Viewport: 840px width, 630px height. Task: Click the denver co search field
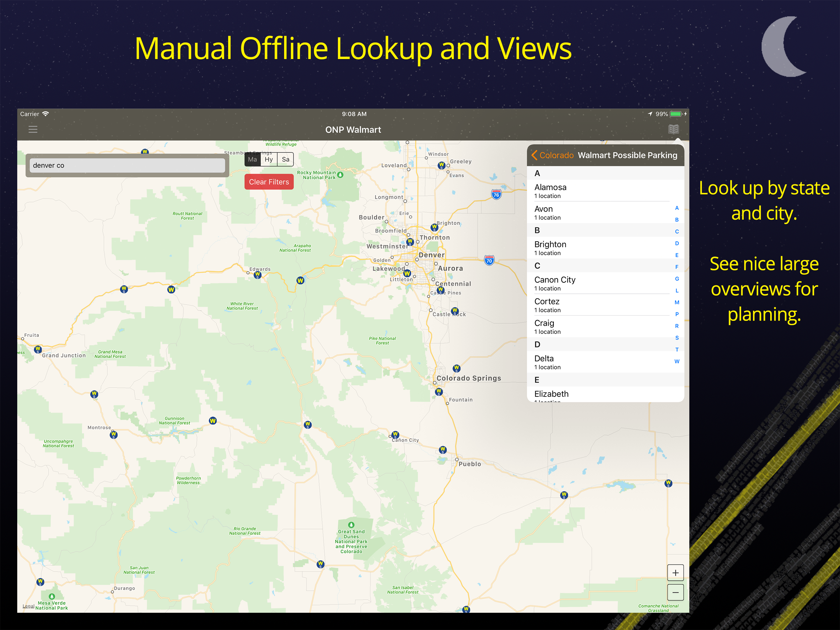(127, 165)
